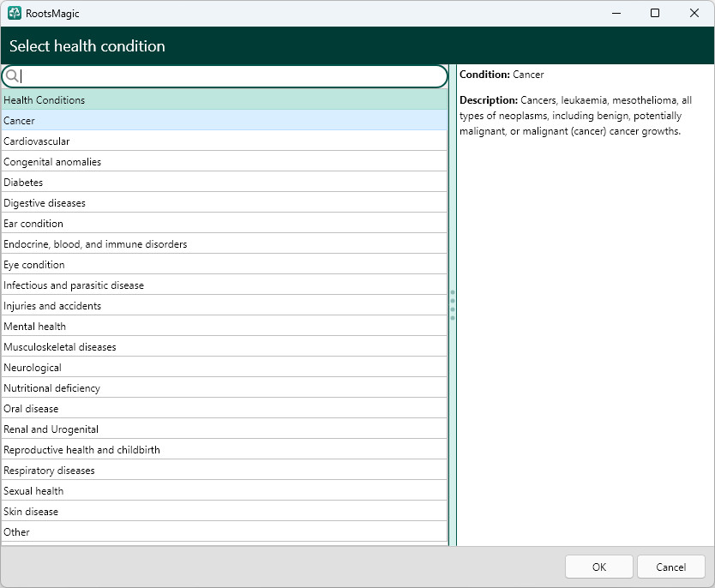This screenshot has height=588, width=715.
Task: Choose Injuries and accidents
Action: tap(225, 305)
